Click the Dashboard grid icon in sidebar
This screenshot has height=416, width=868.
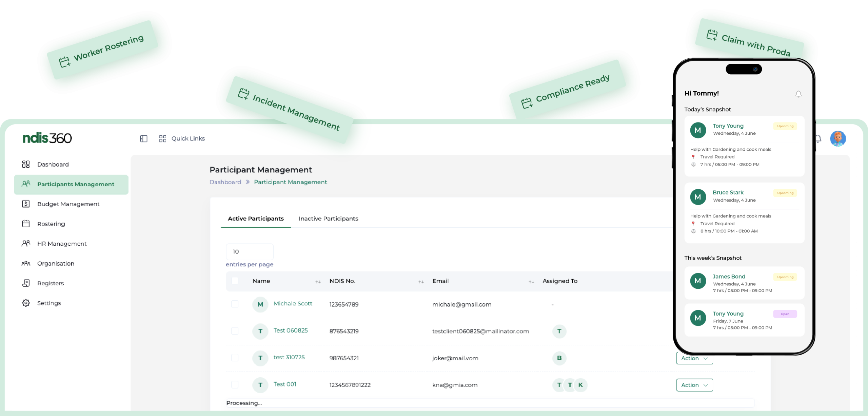point(26,164)
